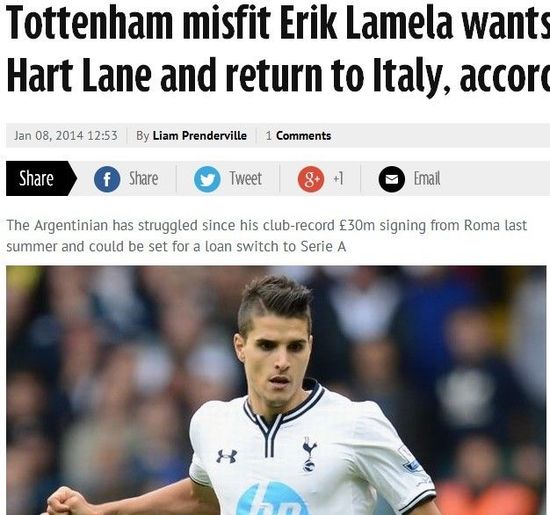View the 1 Comments link
The image size is (550, 515).
point(298,136)
